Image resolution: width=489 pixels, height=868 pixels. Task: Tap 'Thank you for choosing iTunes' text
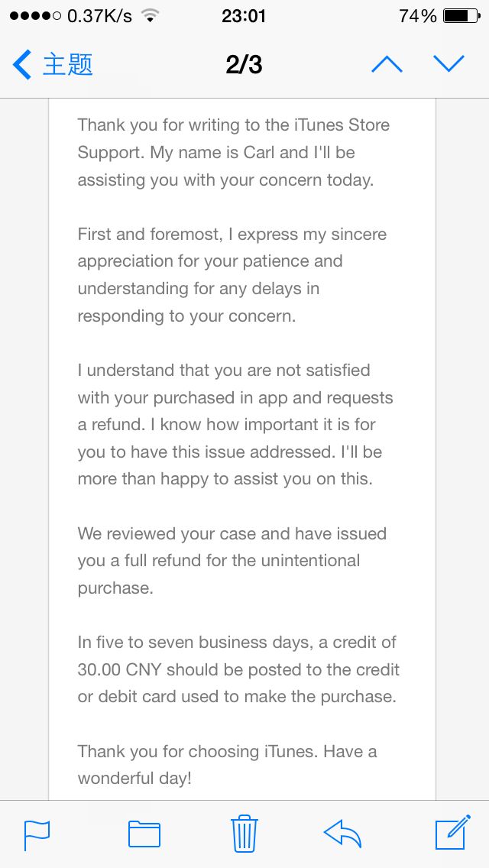pyautogui.click(x=198, y=751)
